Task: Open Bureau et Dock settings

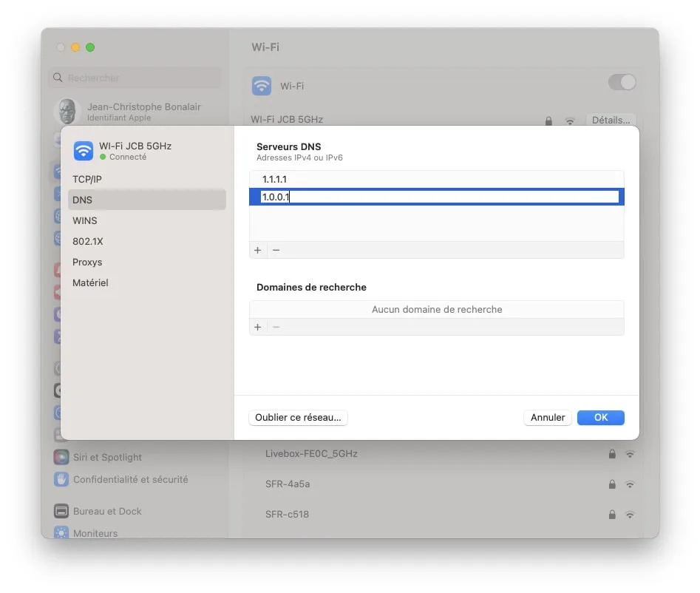Action: [98, 511]
